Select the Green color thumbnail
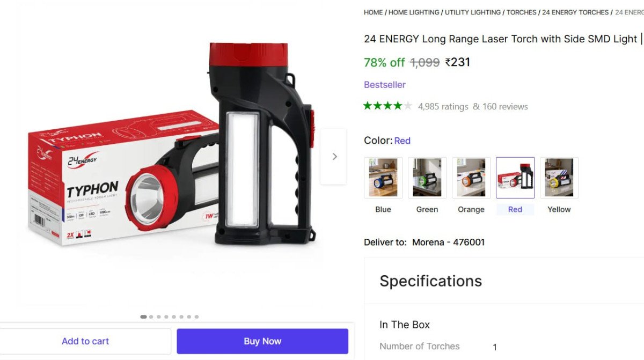644x360 pixels. (427, 178)
